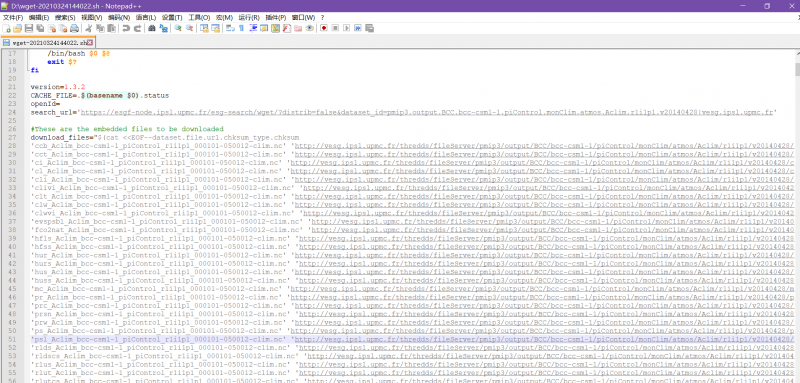Click the New file toolbar icon
800x383 pixels.
tap(7, 28)
